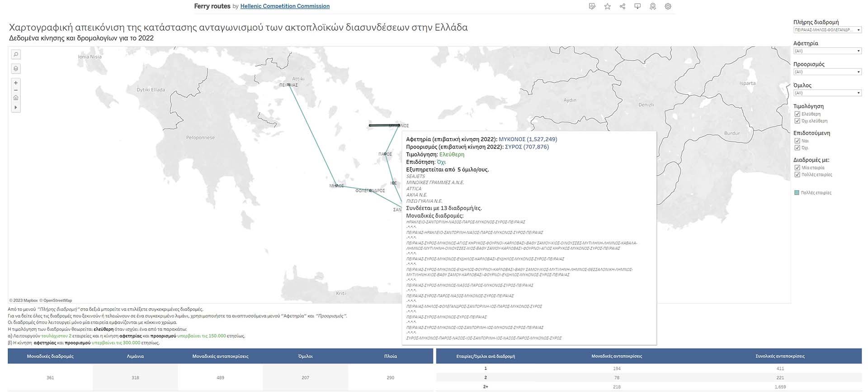Click the map search magnifier icon
The height and width of the screenshot is (392, 868).
(16, 55)
